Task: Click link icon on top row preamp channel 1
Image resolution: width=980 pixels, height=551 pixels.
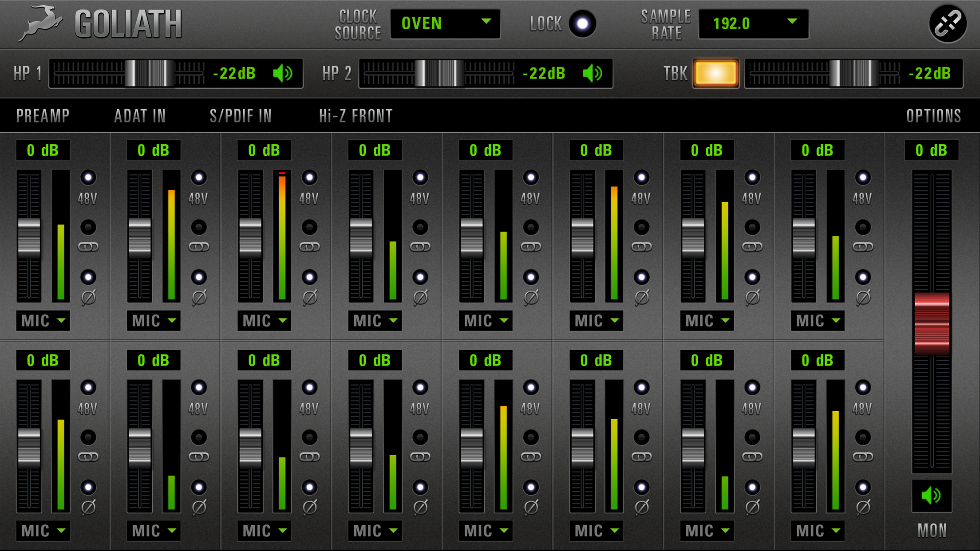Action: 88,247
